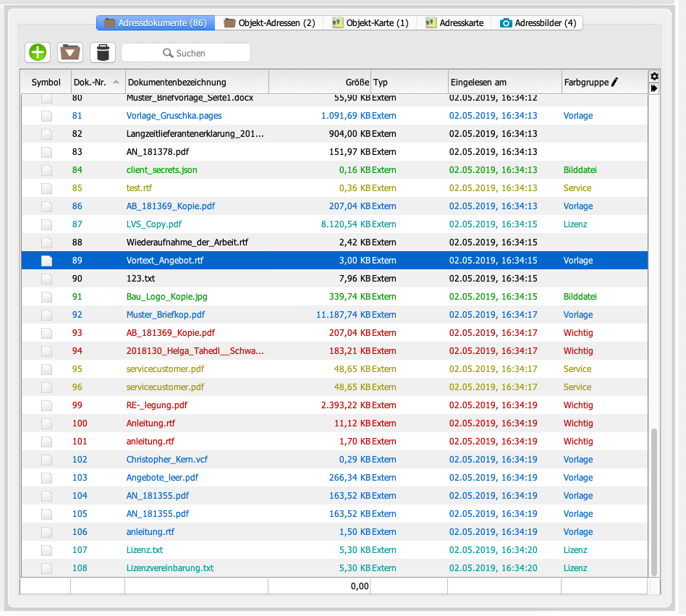The image size is (686, 616).
Task: Open the Objekt-Karte (1) tab
Action: tap(370, 22)
